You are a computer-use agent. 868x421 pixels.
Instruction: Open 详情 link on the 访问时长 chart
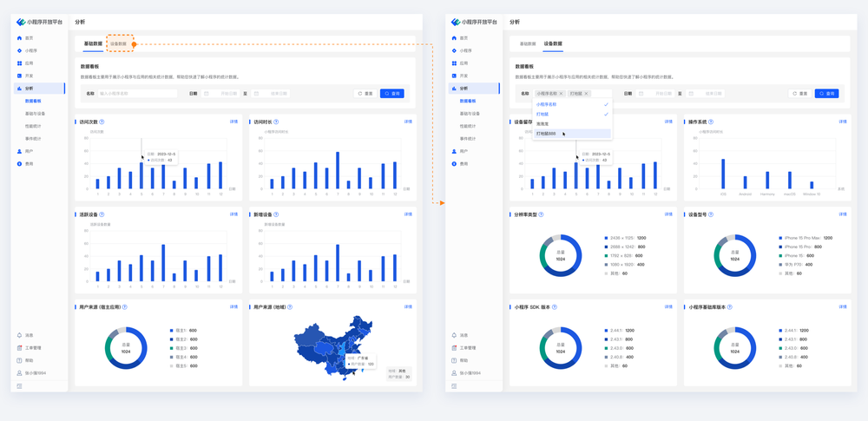pos(408,122)
